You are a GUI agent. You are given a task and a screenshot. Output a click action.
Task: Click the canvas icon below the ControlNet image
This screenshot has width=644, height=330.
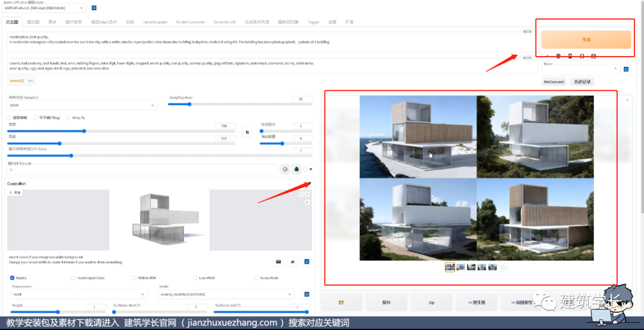pyautogui.click(x=278, y=262)
